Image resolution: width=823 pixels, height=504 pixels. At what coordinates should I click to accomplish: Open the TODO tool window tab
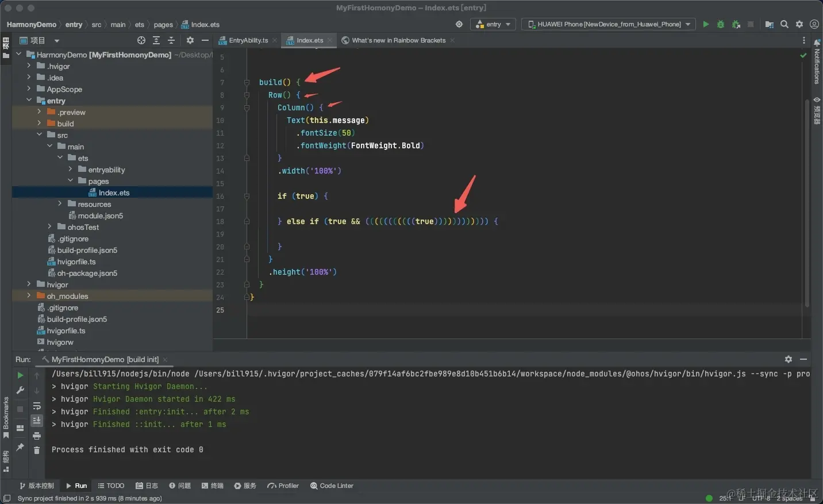coord(111,486)
